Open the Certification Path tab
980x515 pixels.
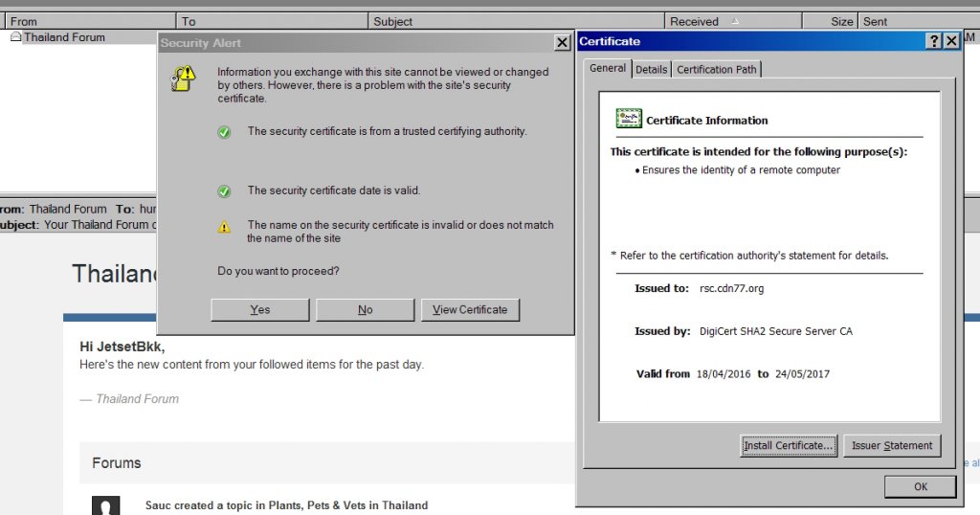pyautogui.click(x=716, y=69)
